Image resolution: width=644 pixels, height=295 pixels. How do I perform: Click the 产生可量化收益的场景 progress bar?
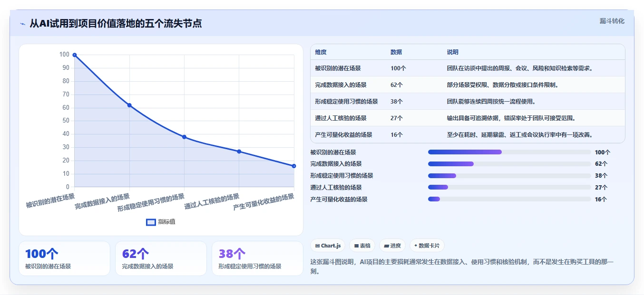pos(509,200)
